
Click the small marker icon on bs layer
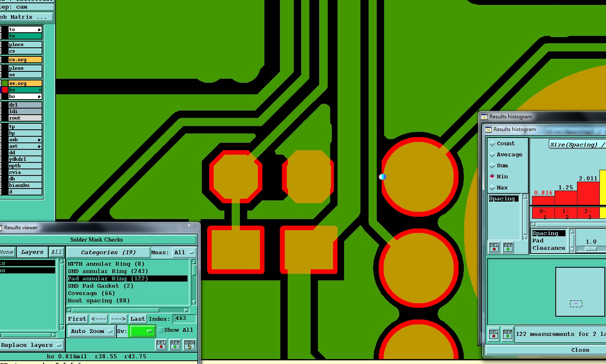click(x=40, y=90)
